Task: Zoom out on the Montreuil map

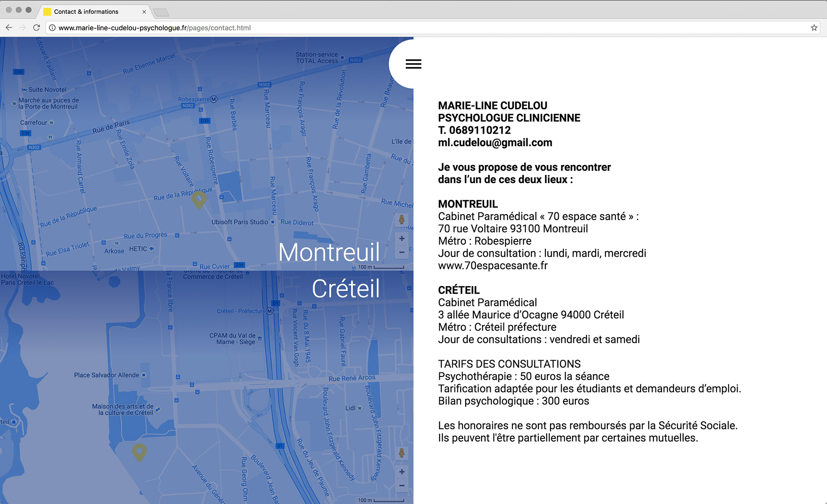Action: (x=401, y=252)
